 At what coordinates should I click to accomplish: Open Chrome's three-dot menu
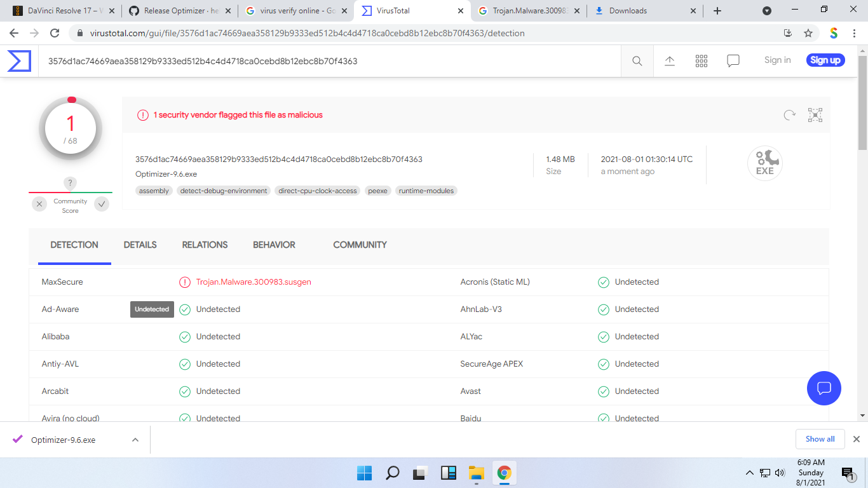point(854,33)
